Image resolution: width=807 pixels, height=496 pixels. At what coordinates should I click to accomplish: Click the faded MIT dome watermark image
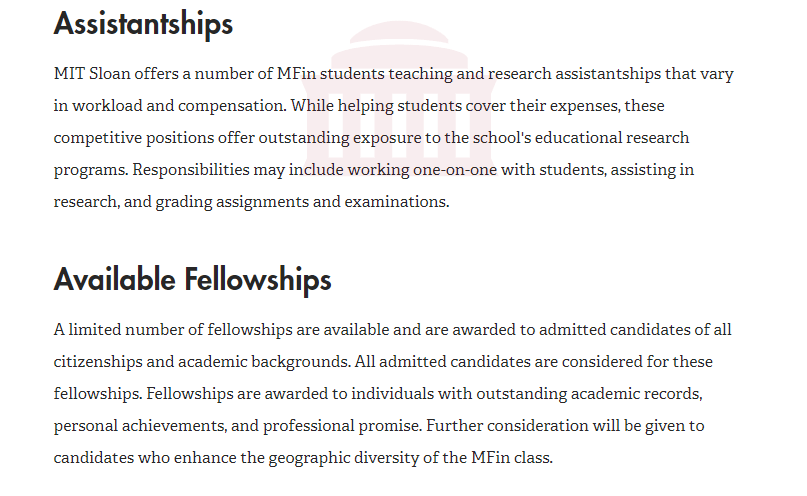[399, 96]
